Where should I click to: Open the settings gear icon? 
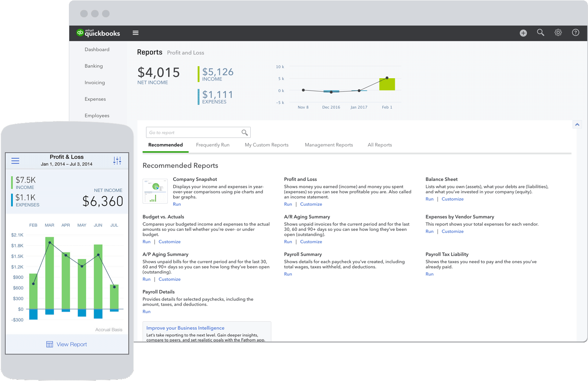tap(558, 33)
